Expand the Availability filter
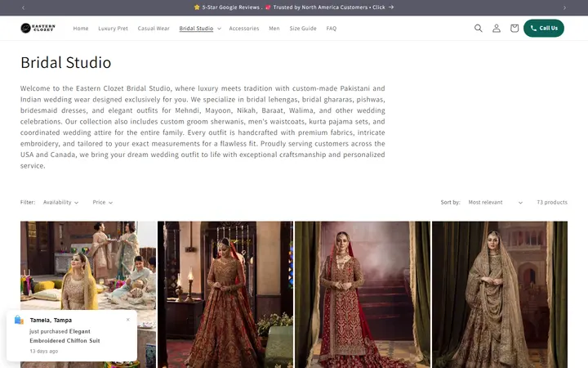 point(60,203)
